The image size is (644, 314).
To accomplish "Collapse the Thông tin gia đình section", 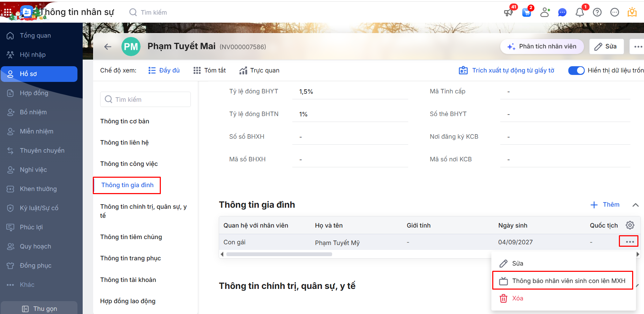I will [636, 205].
